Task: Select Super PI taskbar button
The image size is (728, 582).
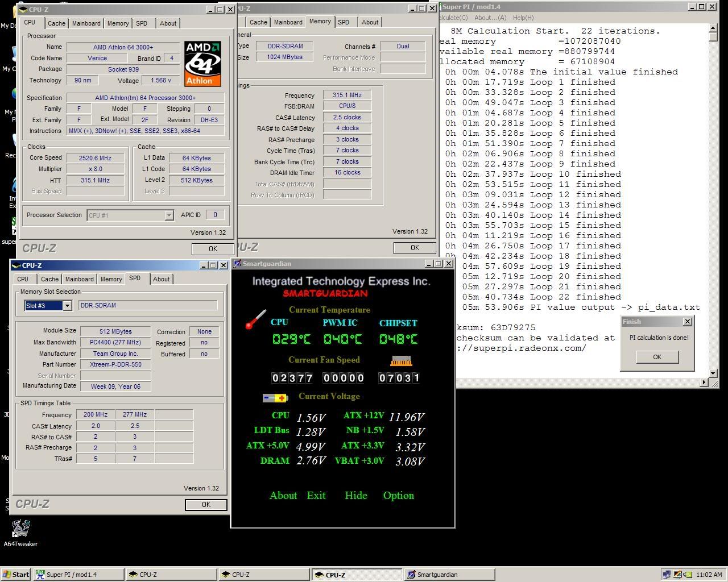Action: point(78,575)
